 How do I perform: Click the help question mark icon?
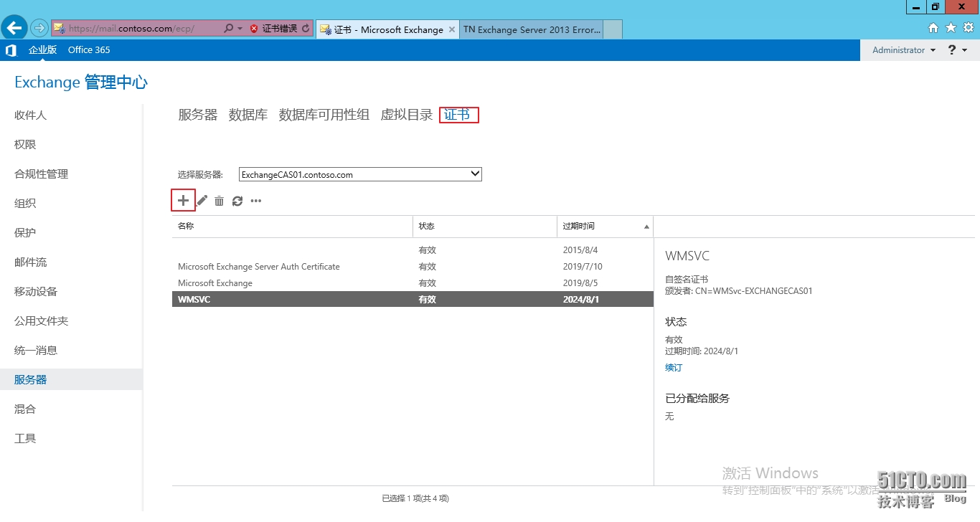point(951,49)
